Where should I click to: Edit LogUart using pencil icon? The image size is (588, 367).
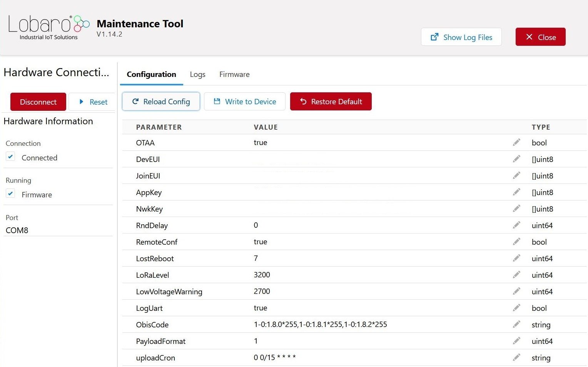tap(516, 308)
